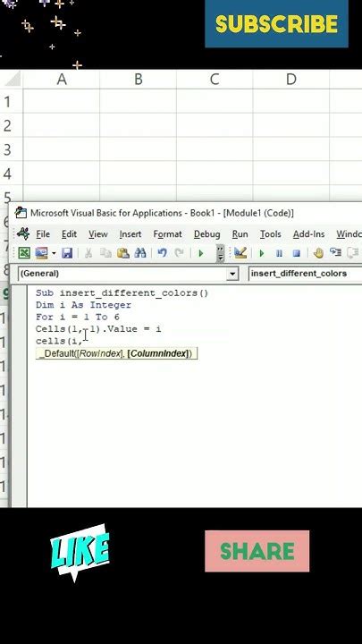
Task: Click the 'For i = 1 To 6' code line
Action: pyautogui.click(x=77, y=317)
